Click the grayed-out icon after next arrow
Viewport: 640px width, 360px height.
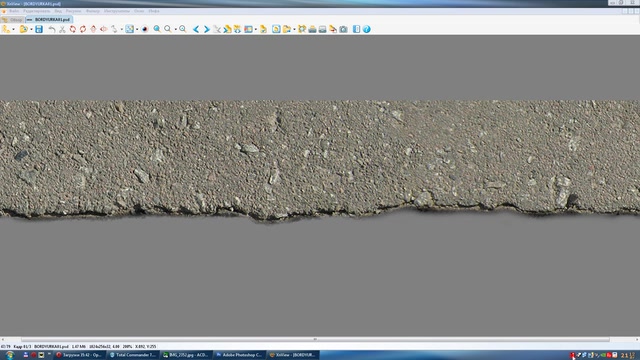pos(217,29)
